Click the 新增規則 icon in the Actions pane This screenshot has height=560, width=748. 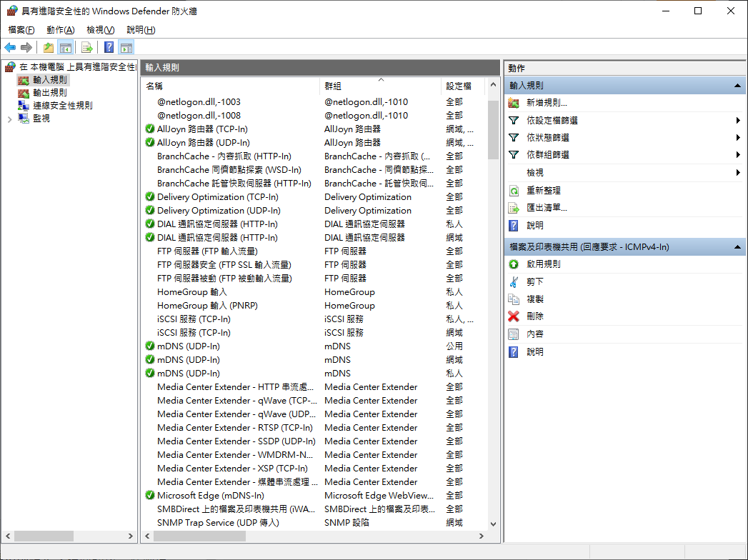pos(514,103)
